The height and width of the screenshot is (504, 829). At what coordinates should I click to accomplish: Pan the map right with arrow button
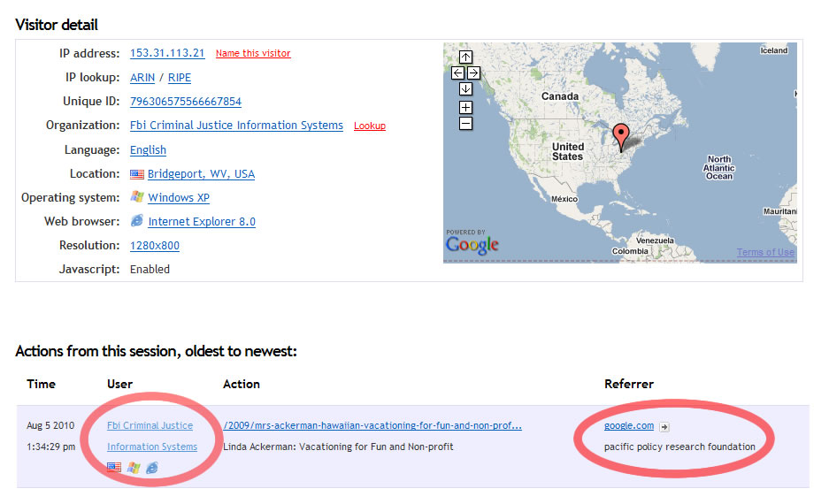point(473,73)
